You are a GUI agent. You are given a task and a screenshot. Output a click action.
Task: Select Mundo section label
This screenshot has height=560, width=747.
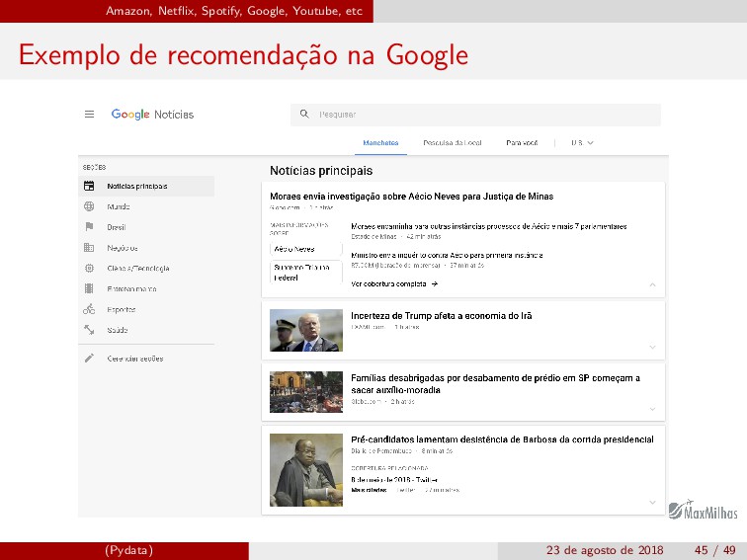(119, 206)
